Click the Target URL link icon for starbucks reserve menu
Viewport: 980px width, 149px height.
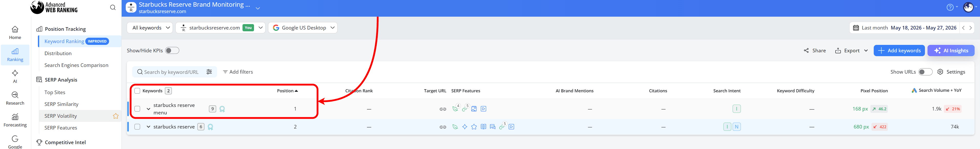(x=443, y=109)
